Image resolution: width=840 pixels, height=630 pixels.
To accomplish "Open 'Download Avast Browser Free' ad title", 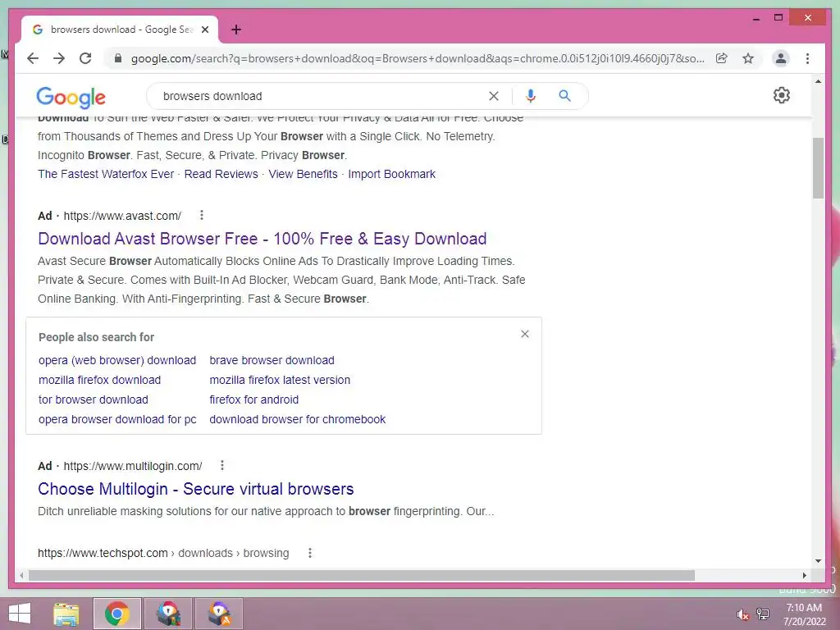I will [262, 239].
